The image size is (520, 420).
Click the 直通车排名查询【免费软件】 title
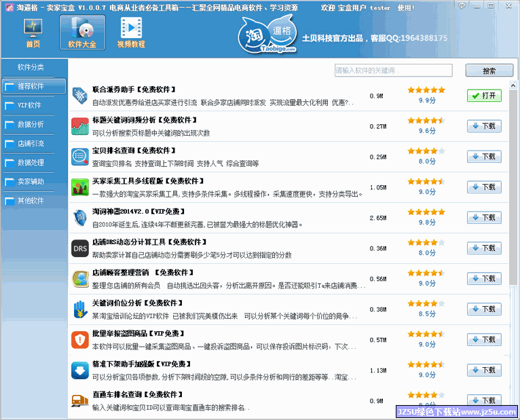[x=137, y=394]
